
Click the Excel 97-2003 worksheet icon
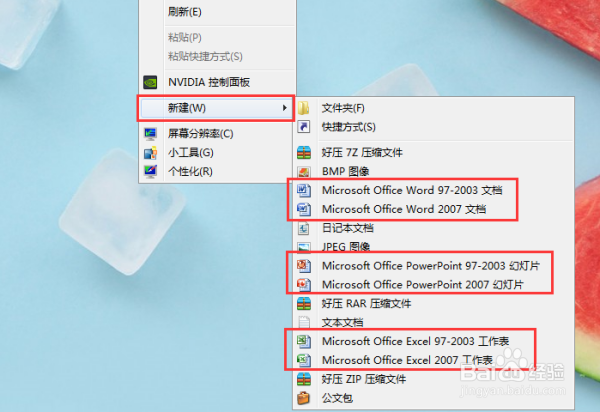[x=304, y=341]
